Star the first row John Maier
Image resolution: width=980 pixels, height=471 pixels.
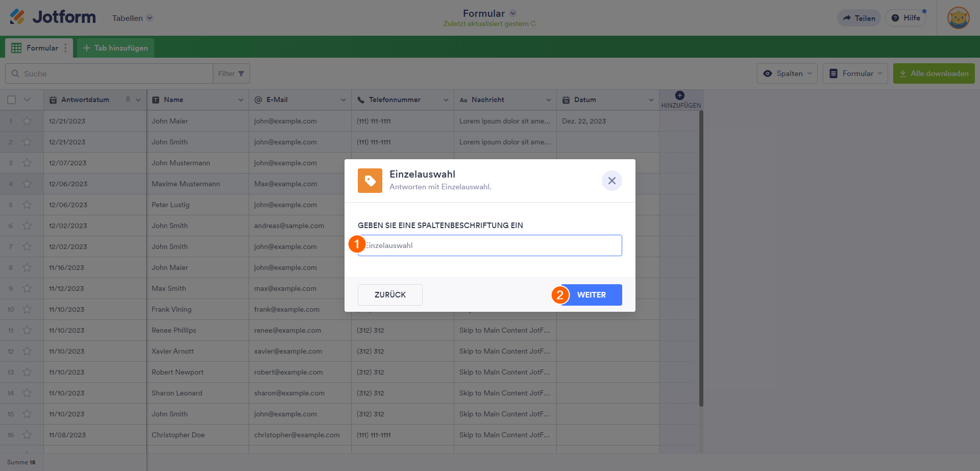coord(27,121)
